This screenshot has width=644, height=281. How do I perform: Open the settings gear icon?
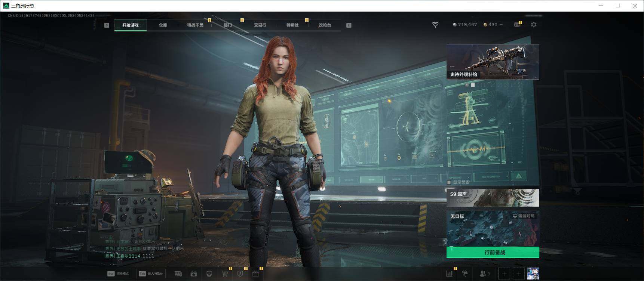click(534, 25)
